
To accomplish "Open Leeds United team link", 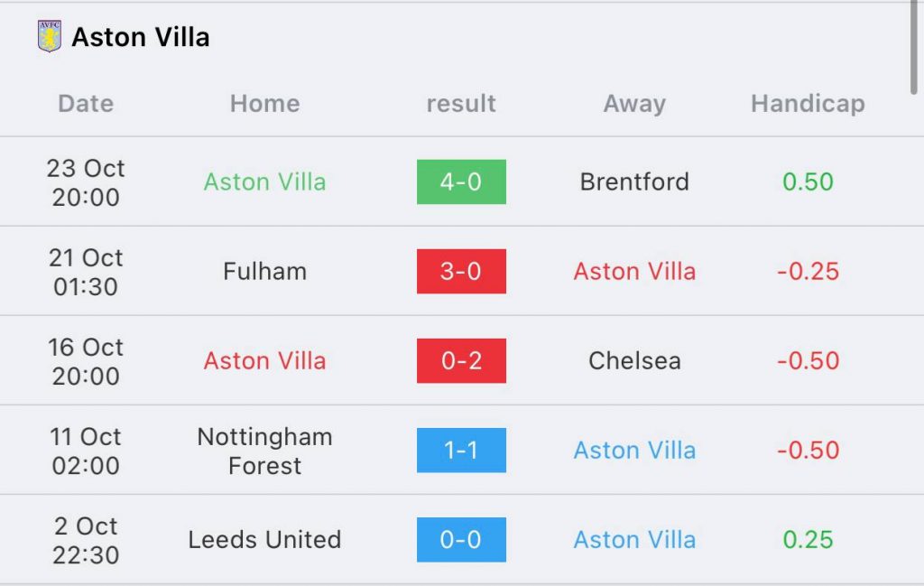I will (265, 539).
